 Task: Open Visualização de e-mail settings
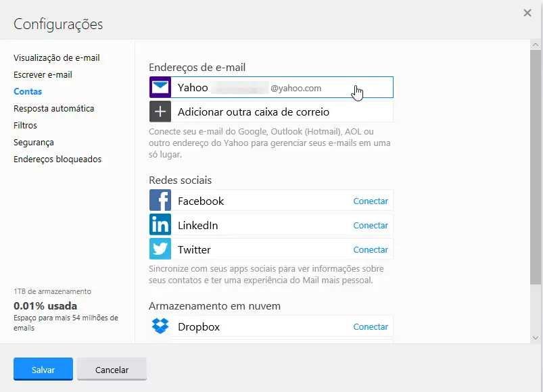[57, 58]
